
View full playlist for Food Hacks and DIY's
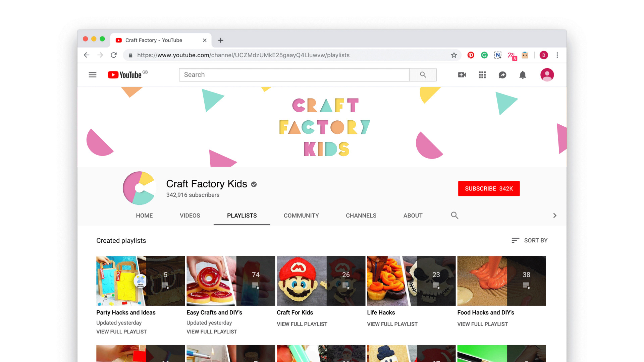click(482, 324)
